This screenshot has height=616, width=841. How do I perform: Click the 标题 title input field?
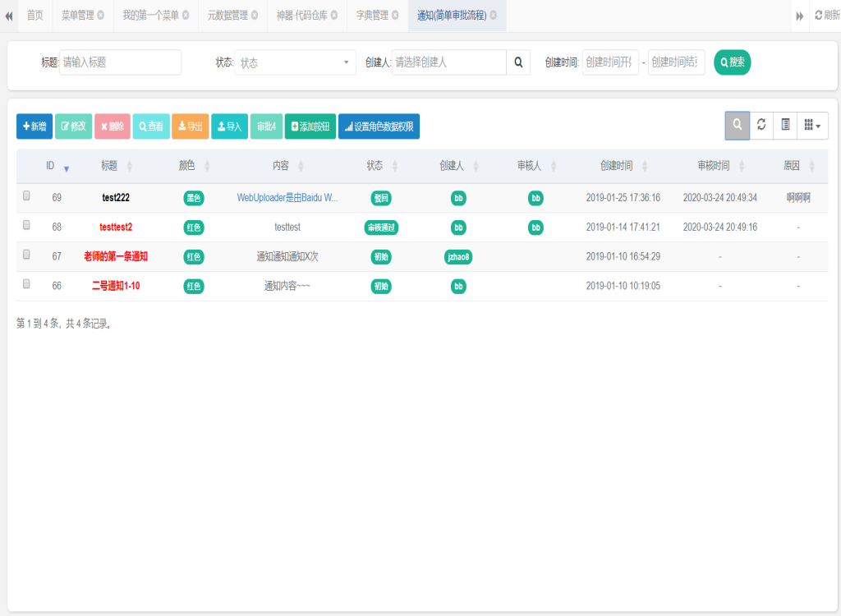(x=120, y=62)
